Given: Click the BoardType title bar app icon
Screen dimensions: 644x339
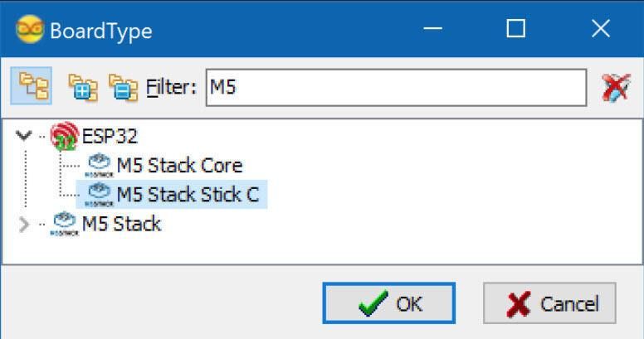Looking at the screenshot, I should [30, 30].
